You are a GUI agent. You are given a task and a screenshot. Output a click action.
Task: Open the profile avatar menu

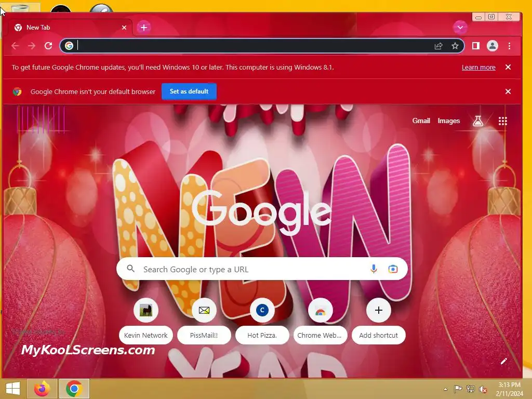493,46
